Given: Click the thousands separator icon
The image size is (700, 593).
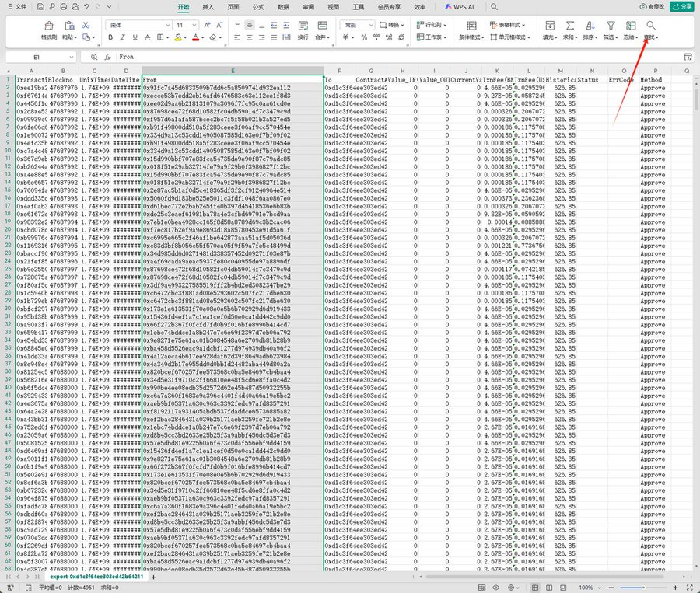Looking at the screenshot, I should [376, 37].
